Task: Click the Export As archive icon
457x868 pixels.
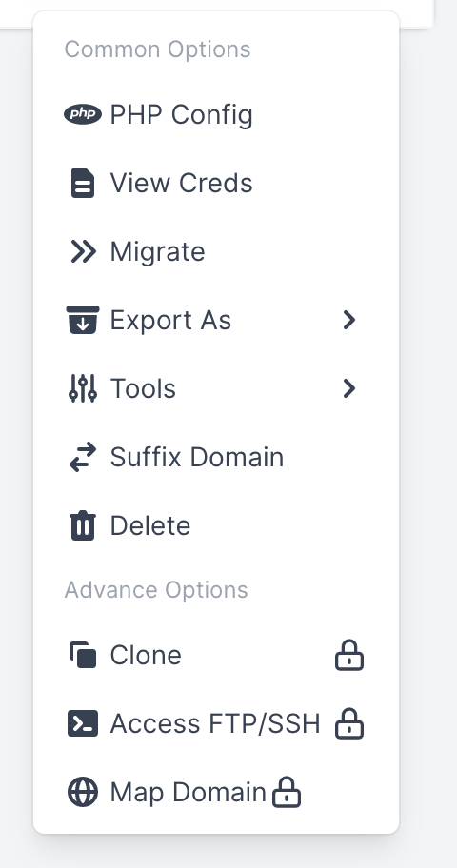Action: coord(83,320)
